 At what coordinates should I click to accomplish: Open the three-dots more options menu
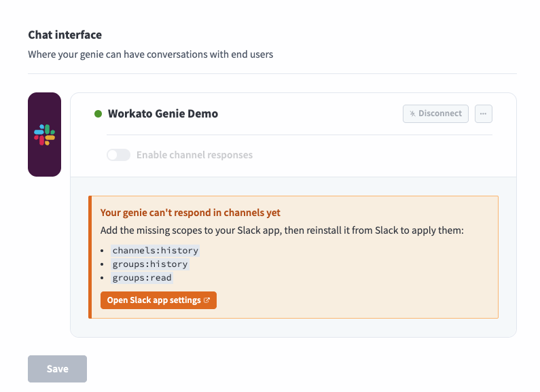[484, 113]
